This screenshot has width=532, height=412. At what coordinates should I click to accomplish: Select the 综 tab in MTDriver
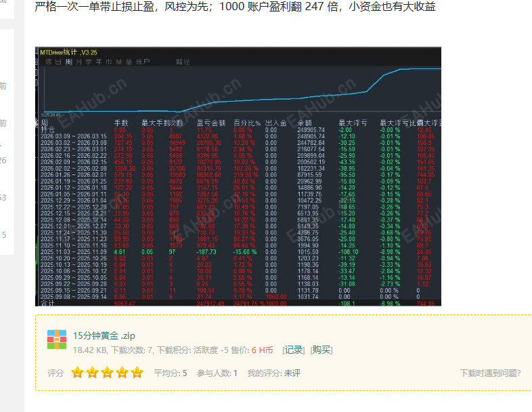click(49, 62)
